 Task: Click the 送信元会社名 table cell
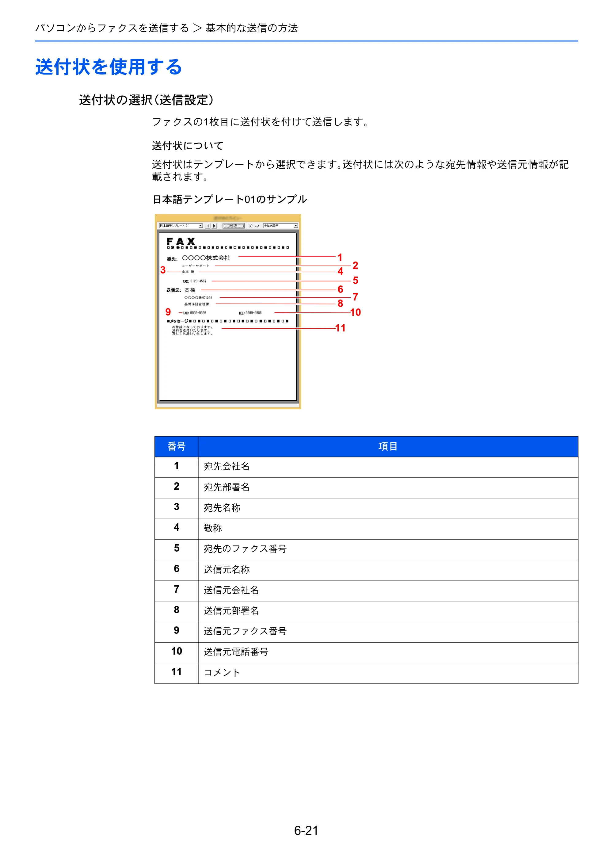pos(388,591)
